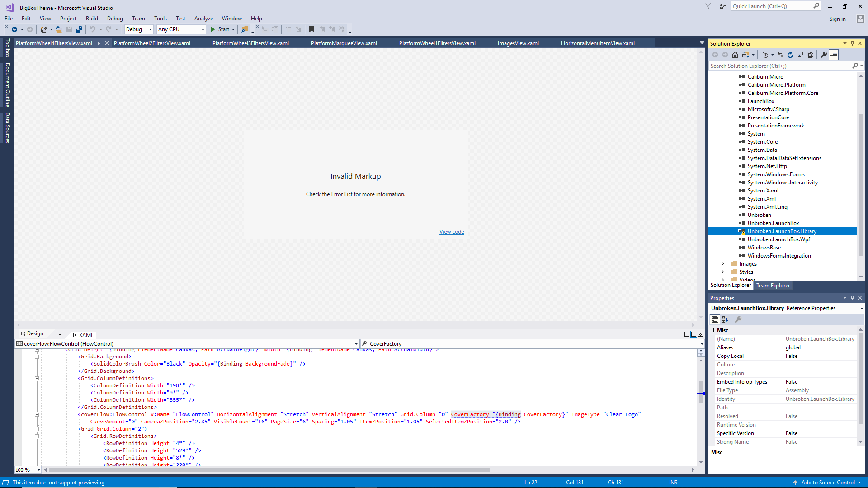
Task: Open the Document Outline side panel
Action: coord(7,85)
